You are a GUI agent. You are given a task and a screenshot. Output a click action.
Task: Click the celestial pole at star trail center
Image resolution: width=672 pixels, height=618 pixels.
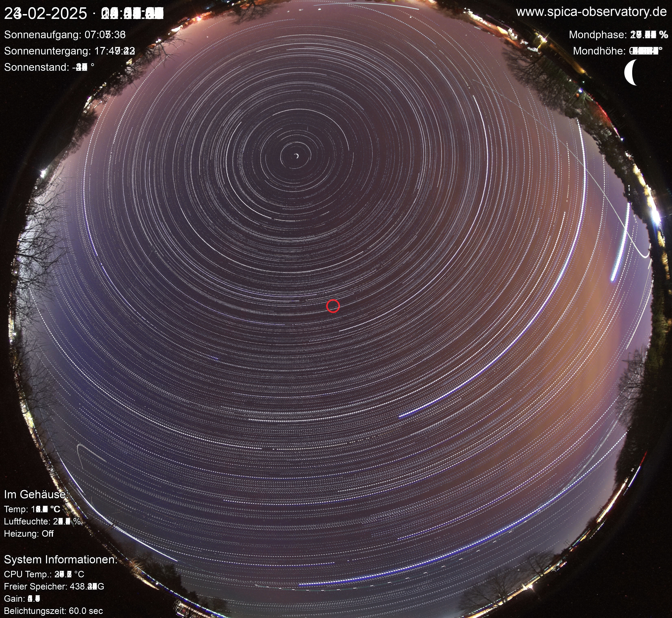coord(297,156)
